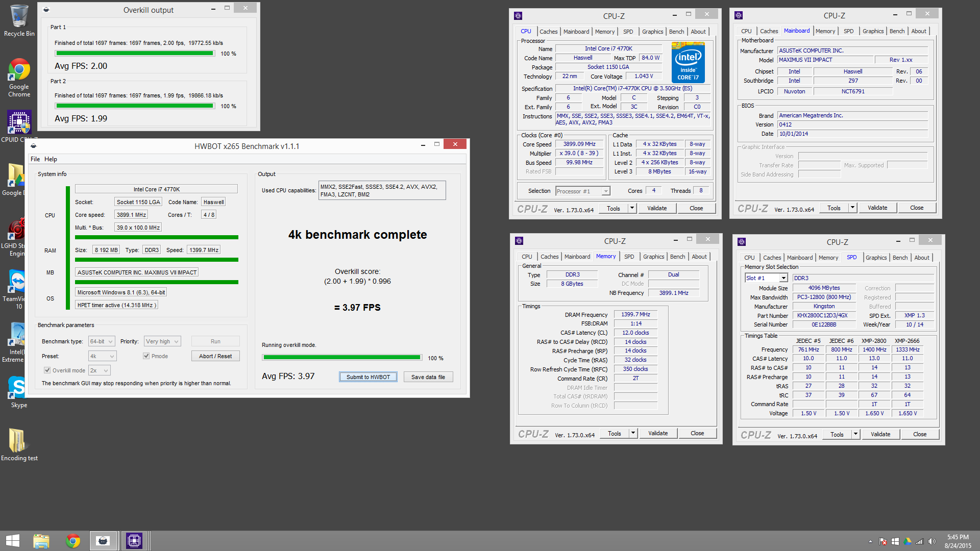The width and height of the screenshot is (980, 551).
Task: Click the Intel Core i7 4770K system info field
Action: tap(156, 189)
